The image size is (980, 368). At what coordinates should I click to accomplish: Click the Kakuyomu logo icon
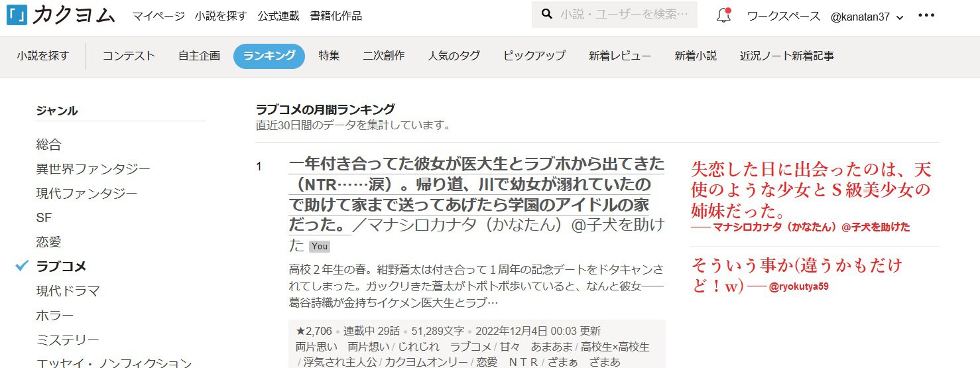coord(17,16)
